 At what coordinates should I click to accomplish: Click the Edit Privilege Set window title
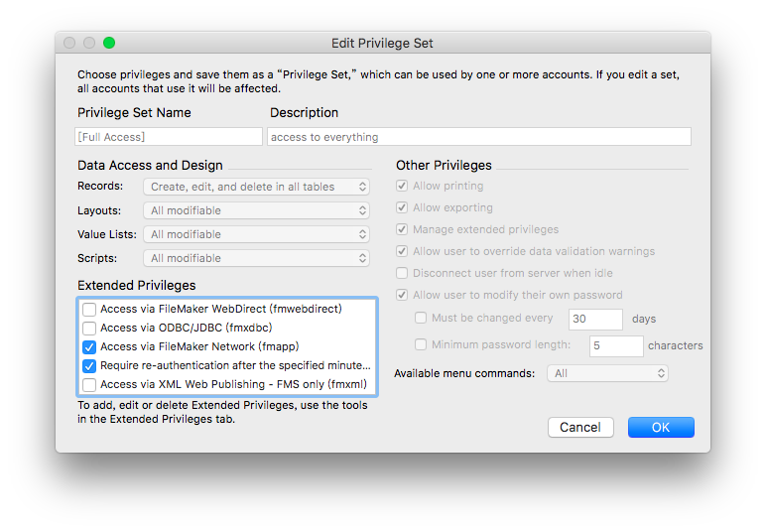click(x=382, y=44)
